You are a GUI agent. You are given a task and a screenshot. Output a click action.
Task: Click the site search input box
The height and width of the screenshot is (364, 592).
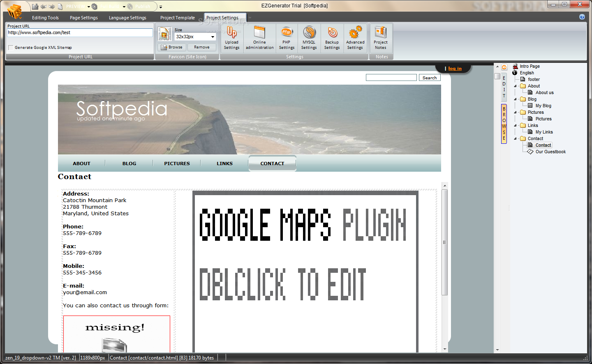(x=391, y=78)
